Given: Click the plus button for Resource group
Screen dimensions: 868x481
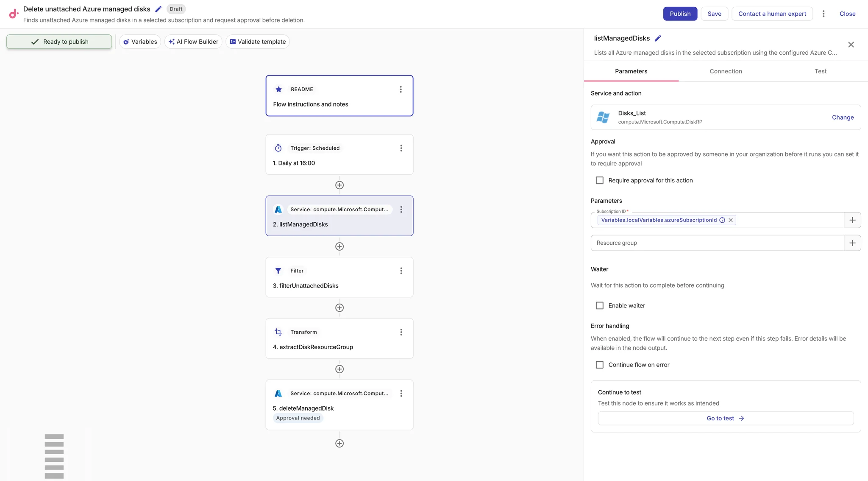Looking at the screenshot, I should point(852,243).
